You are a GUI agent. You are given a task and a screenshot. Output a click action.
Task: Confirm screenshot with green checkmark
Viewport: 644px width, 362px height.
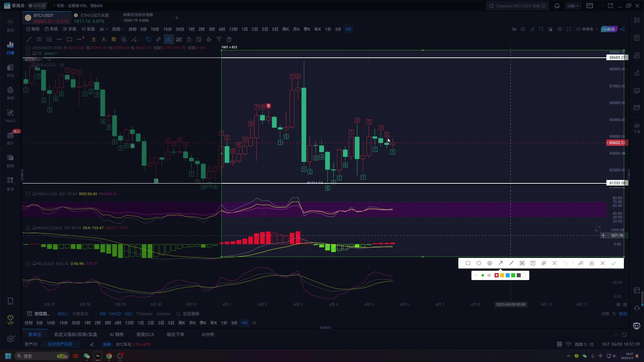613,263
